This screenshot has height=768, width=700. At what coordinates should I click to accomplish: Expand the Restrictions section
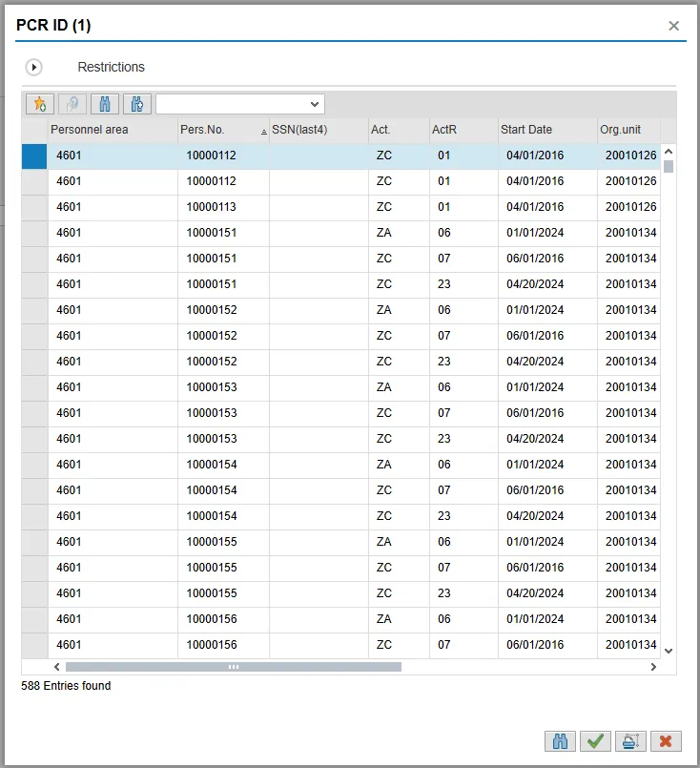34,68
